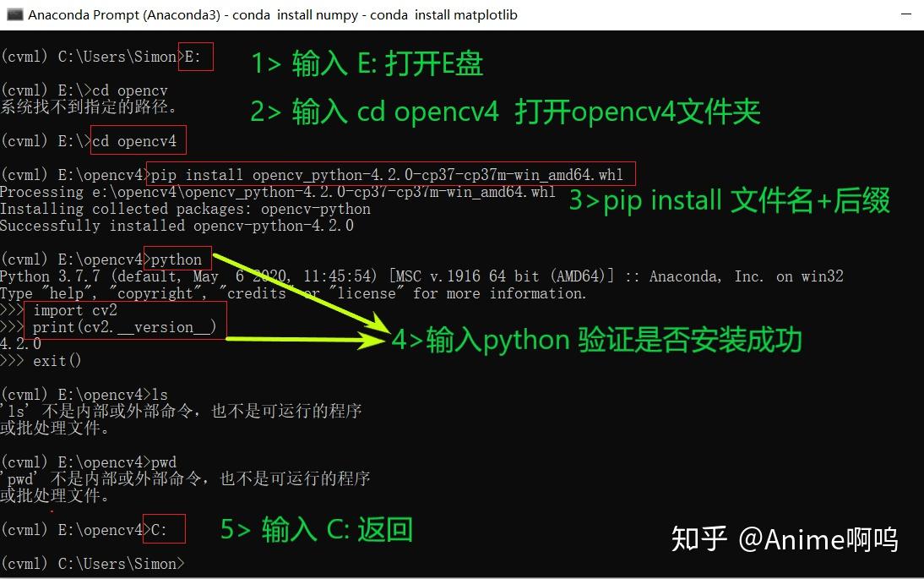The height and width of the screenshot is (579, 924).
Task: Click the pip install opencv_python whl command
Action: pos(391,174)
